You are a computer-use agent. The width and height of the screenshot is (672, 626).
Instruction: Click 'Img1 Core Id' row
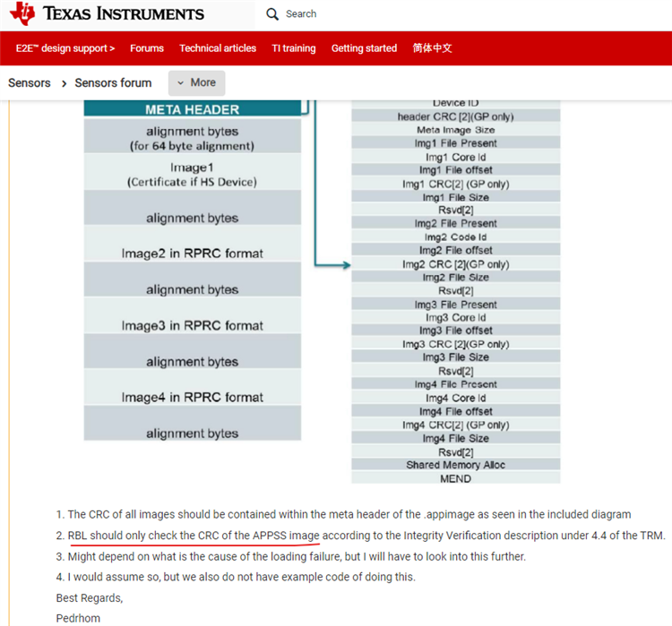point(455,157)
